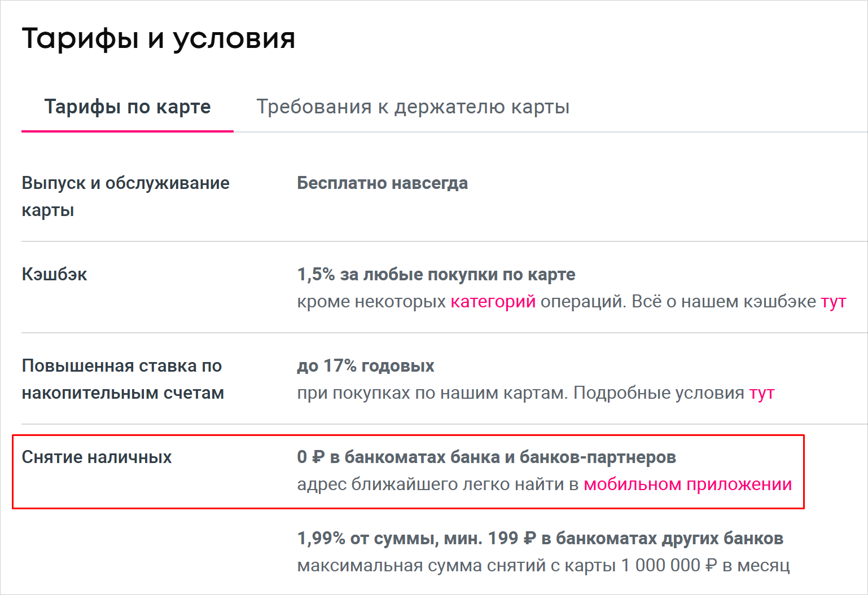
Task: Click the "Тарифы и условия" heading
Action: pyautogui.click(x=159, y=39)
